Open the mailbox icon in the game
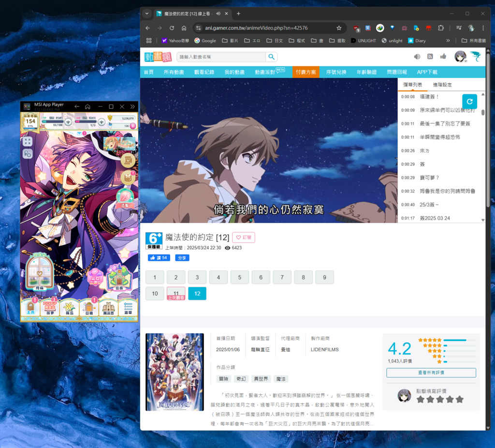 pos(80,134)
